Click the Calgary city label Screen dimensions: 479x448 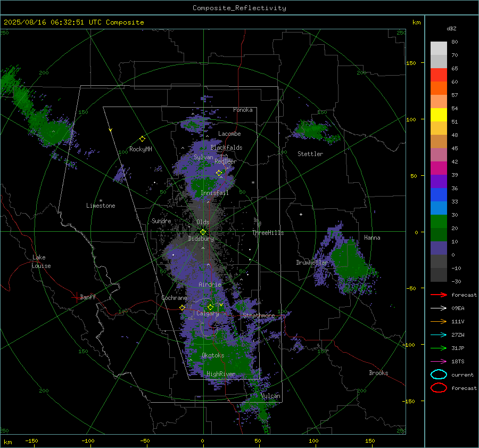pos(208,313)
